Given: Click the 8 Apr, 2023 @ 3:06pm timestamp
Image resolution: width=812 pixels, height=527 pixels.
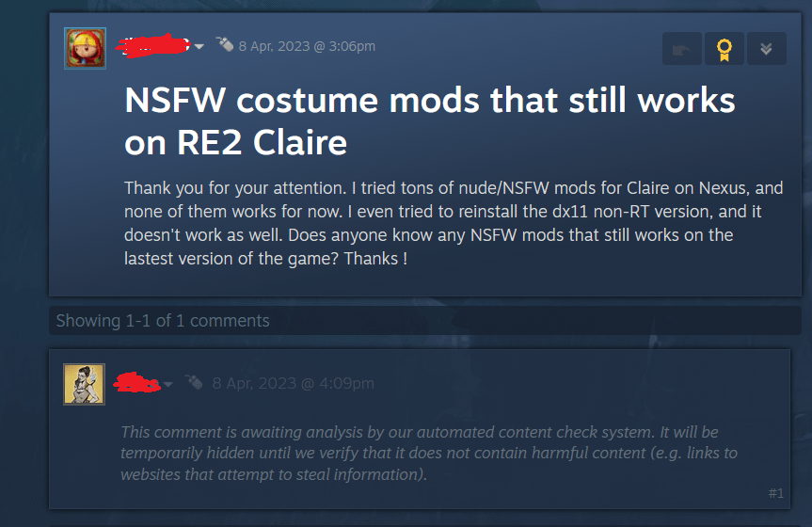Looking at the screenshot, I should pyautogui.click(x=307, y=46).
